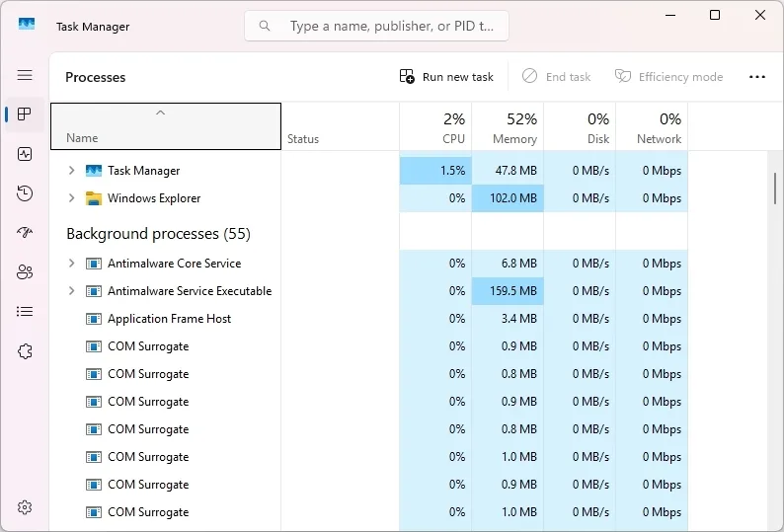Image resolution: width=784 pixels, height=532 pixels.
Task: Click the Antimalware Core Service process icon
Action: point(94,264)
